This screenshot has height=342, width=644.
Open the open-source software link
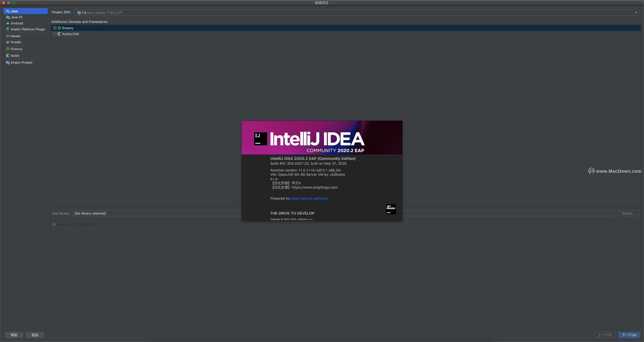tap(309, 199)
